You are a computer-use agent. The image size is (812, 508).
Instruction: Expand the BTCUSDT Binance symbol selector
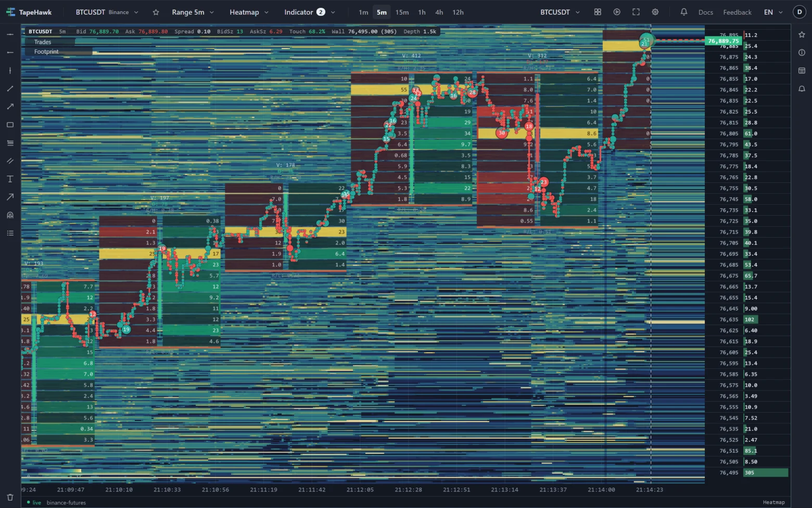107,12
